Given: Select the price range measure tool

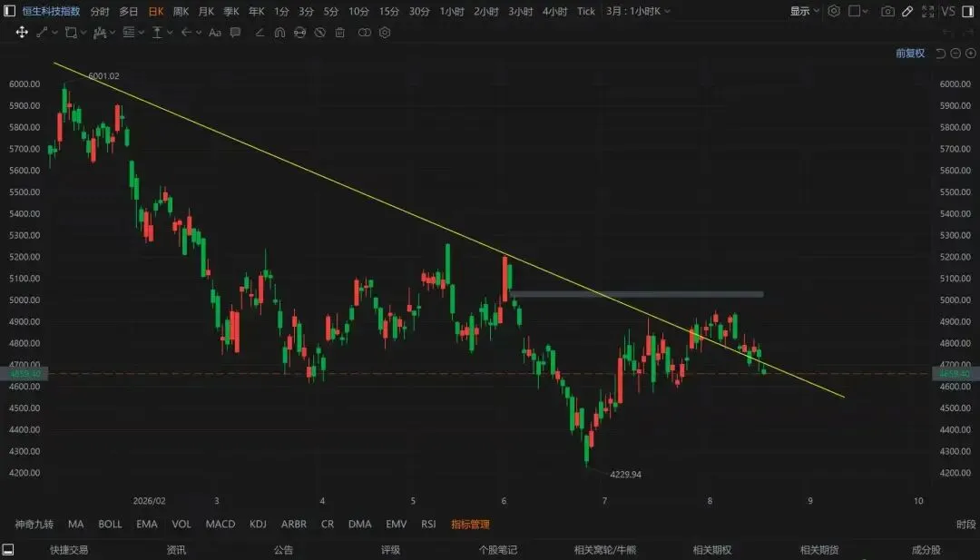Looking at the screenshot, I should click(x=157, y=33).
